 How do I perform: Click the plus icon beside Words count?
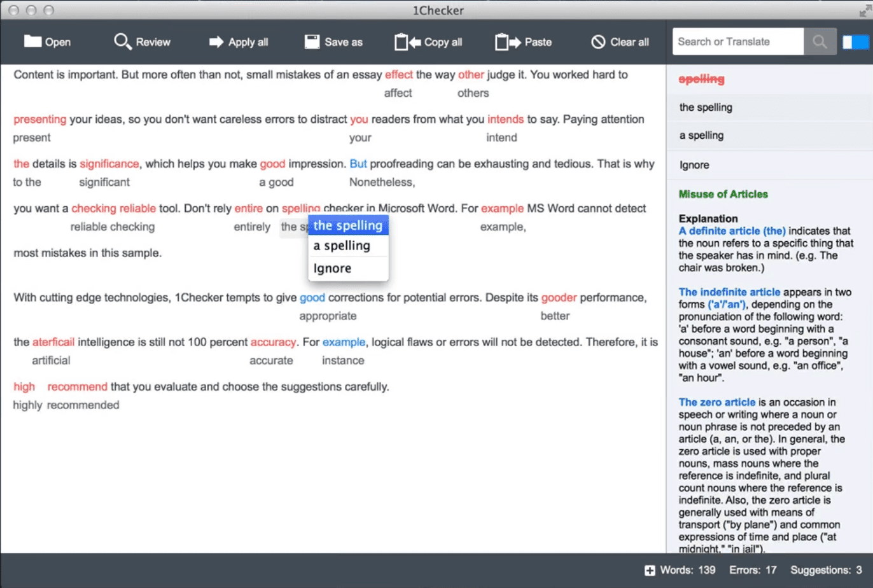650,570
